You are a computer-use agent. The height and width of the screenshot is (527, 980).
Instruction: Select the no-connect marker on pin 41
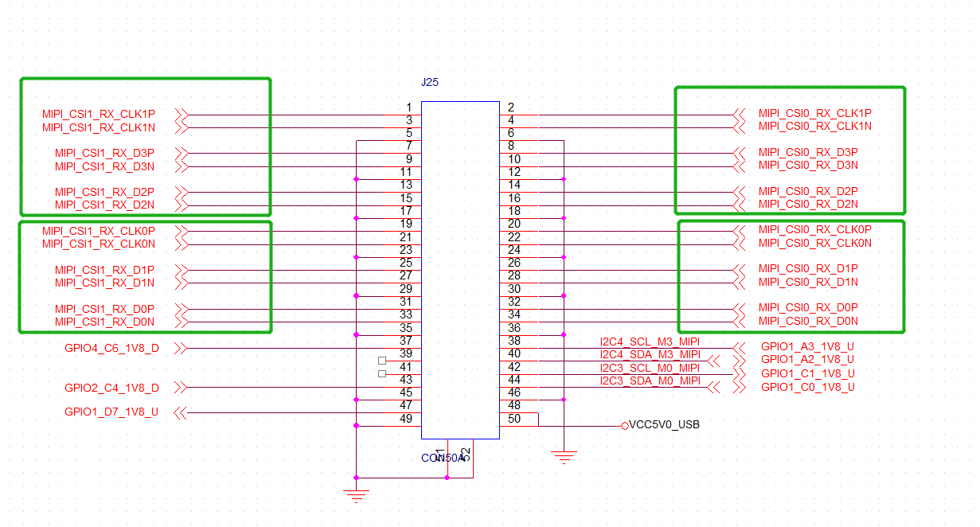pyautogui.click(x=382, y=373)
